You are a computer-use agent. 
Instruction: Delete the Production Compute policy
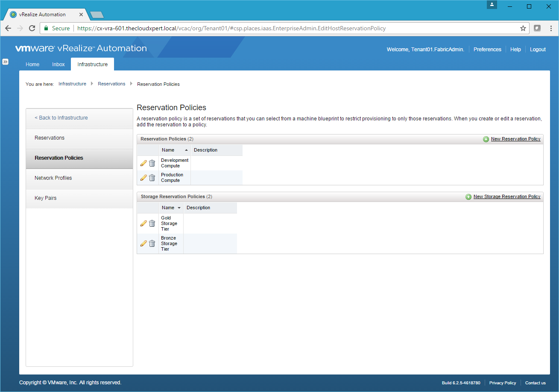click(x=152, y=178)
